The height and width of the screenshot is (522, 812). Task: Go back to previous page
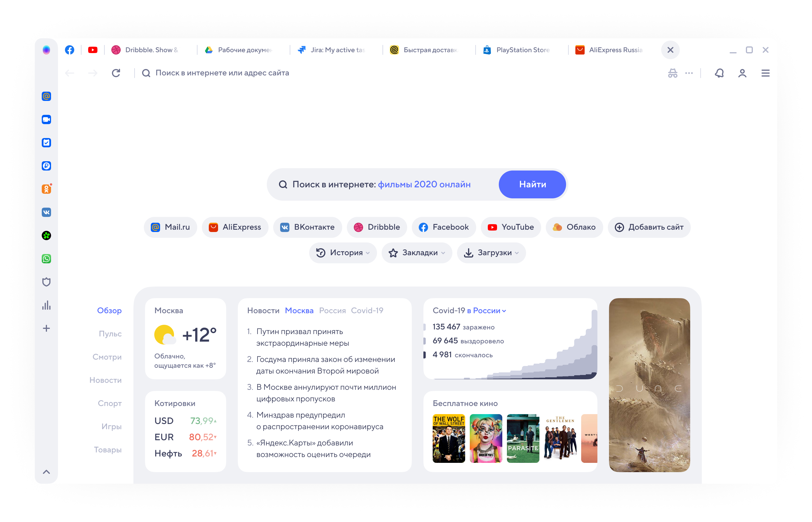click(x=70, y=73)
